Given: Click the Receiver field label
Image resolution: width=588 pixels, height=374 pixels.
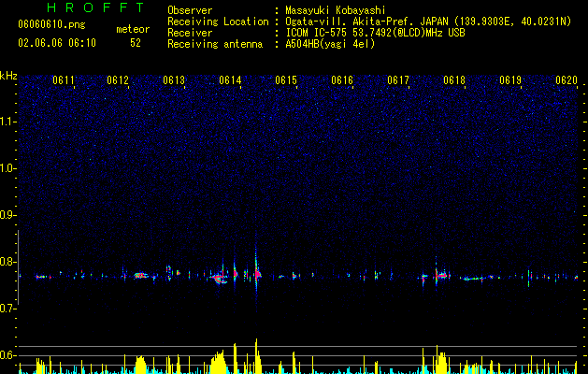Looking at the screenshot, I should [x=190, y=33].
